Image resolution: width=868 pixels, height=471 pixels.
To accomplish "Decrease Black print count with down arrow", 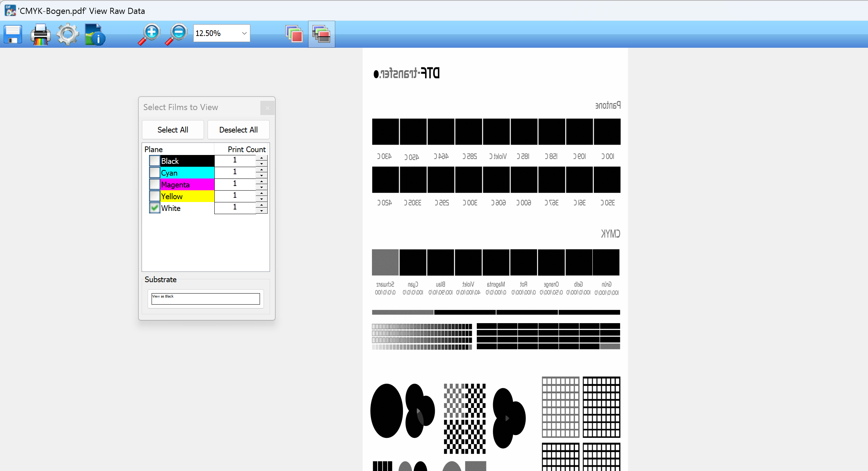I will click(261, 164).
